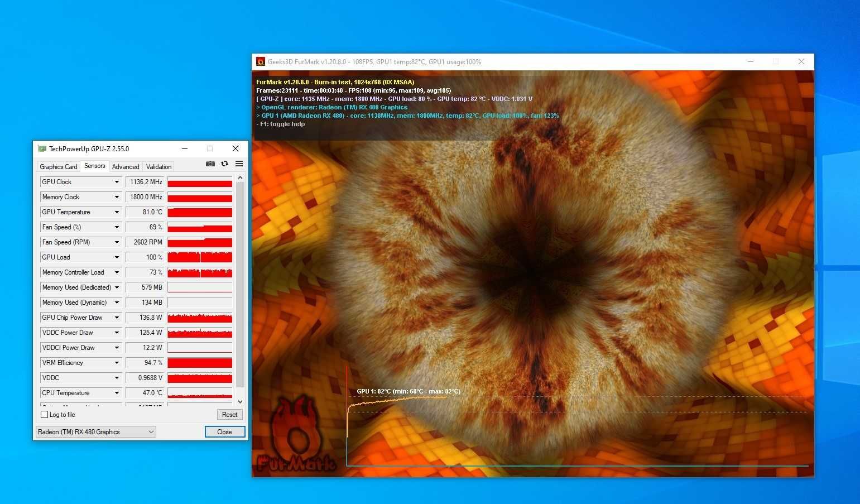
Task: Click the GPU-Z sensor list scrollbar thumb
Action: 241,285
